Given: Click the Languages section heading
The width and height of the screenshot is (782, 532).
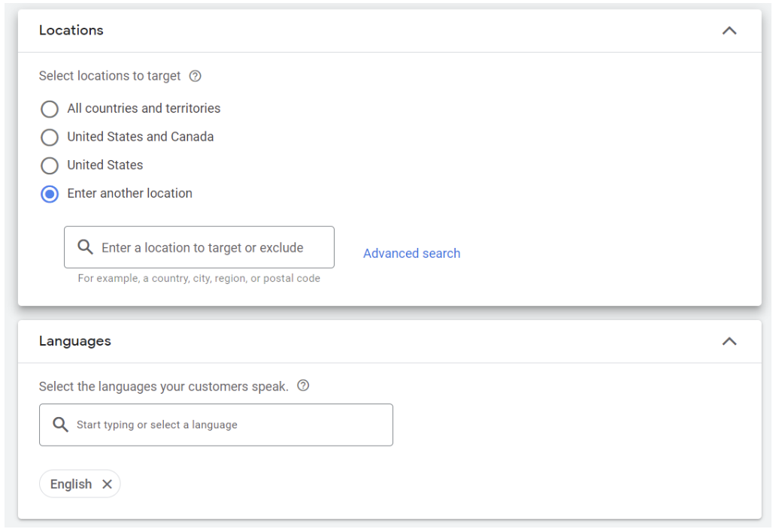Looking at the screenshot, I should 74,341.
